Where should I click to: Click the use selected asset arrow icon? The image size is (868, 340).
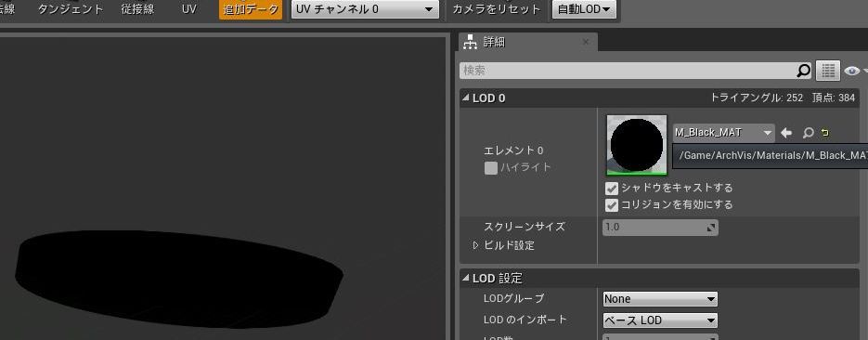click(x=786, y=133)
